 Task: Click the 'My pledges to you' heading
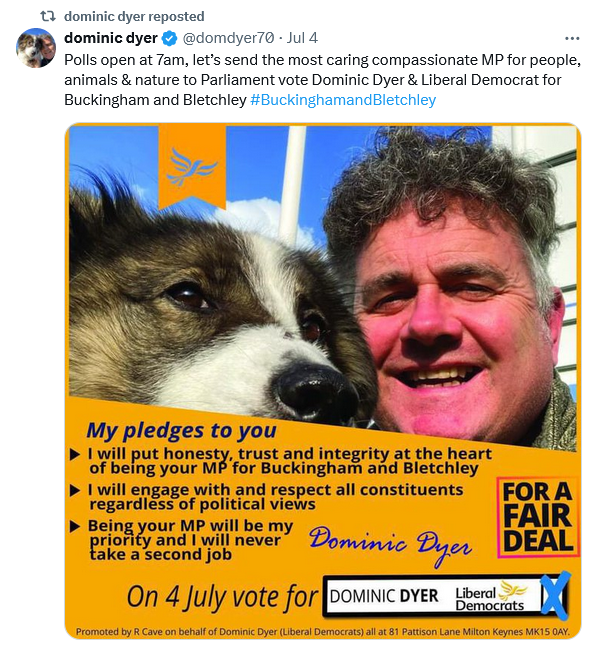(181, 431)
